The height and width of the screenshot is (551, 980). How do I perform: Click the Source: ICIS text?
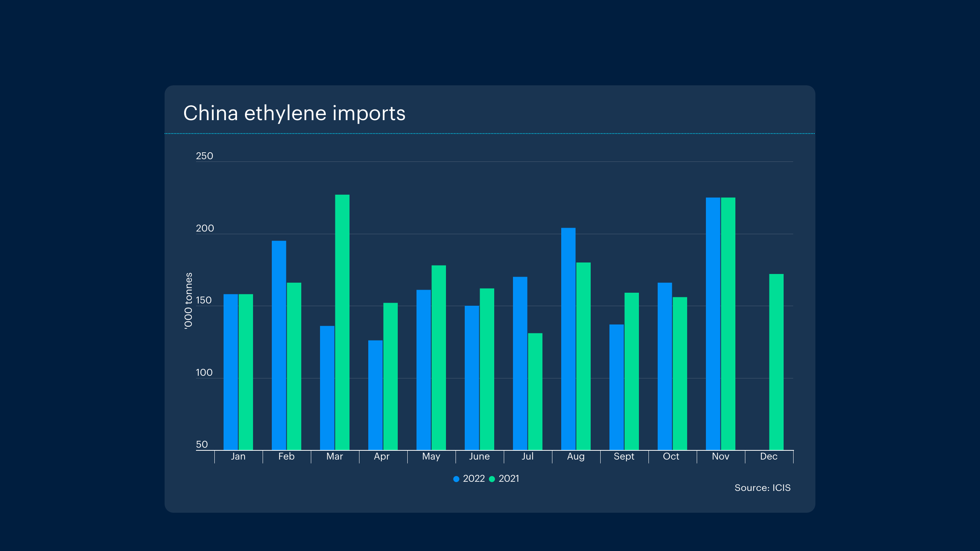tap(762, 488)
